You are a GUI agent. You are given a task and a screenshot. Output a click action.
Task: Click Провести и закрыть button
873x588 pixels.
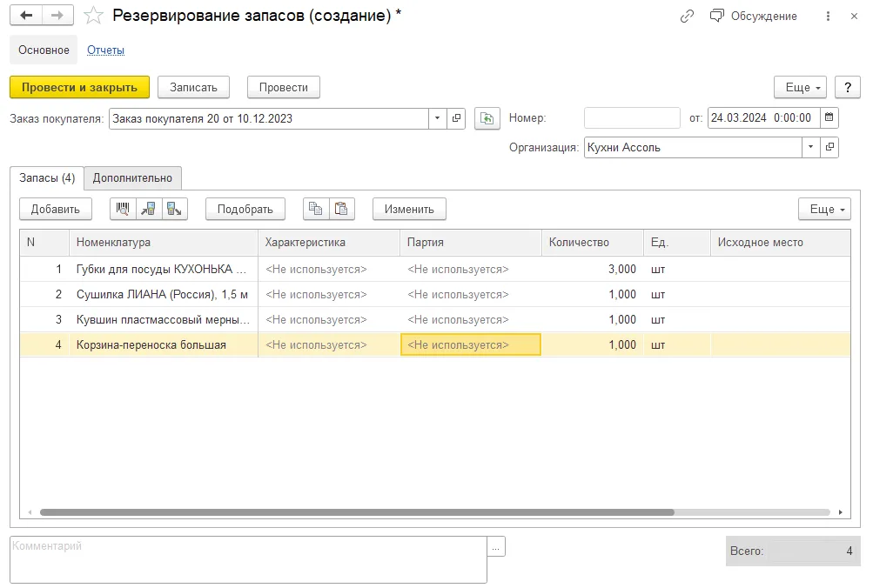tap(79, 87)
